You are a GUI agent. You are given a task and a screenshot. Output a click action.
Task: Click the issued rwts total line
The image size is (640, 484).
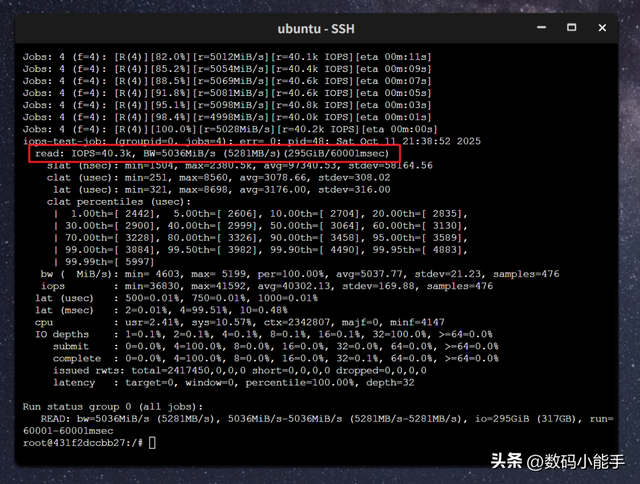240,371
